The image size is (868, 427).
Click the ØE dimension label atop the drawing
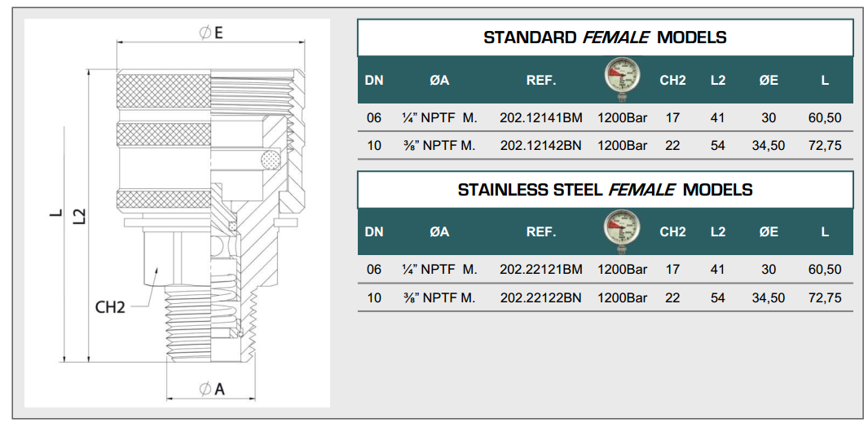[x=211, y=33]
